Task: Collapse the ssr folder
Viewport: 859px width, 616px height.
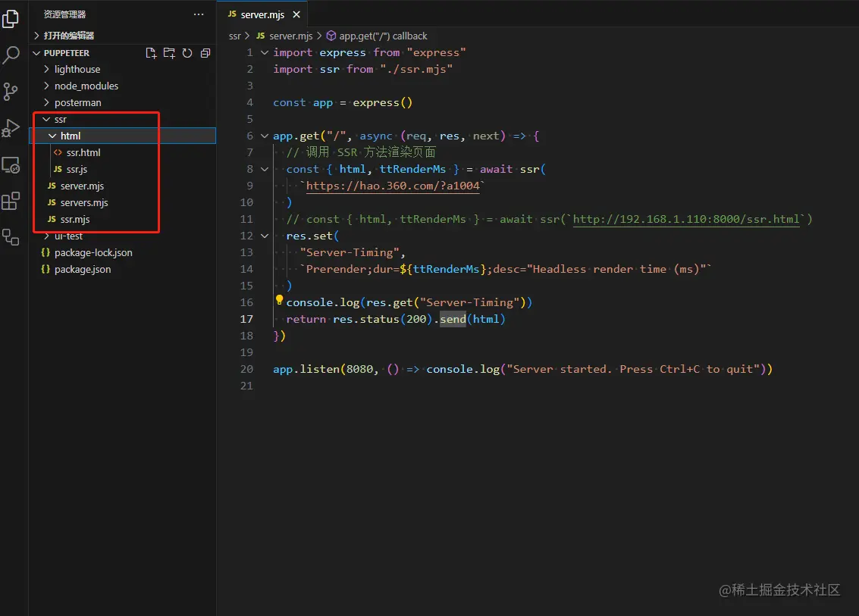Action: click(x=46, y=120)
